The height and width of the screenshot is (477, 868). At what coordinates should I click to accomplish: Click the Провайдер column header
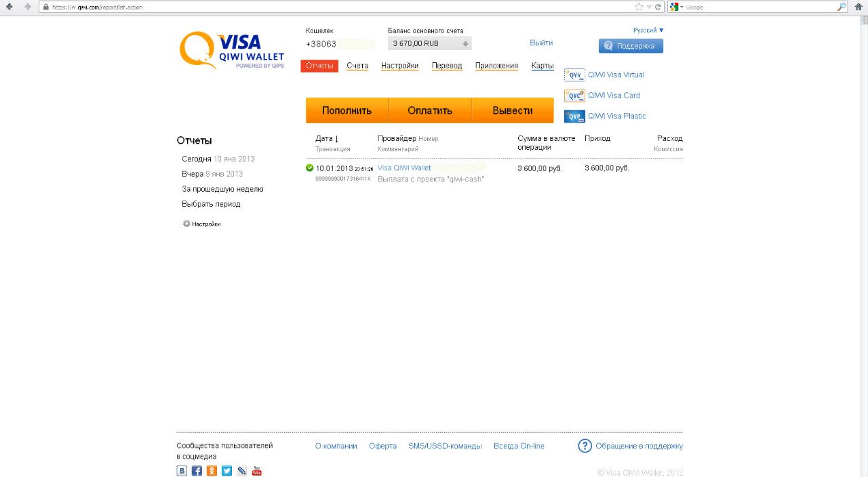coord(397,138)
